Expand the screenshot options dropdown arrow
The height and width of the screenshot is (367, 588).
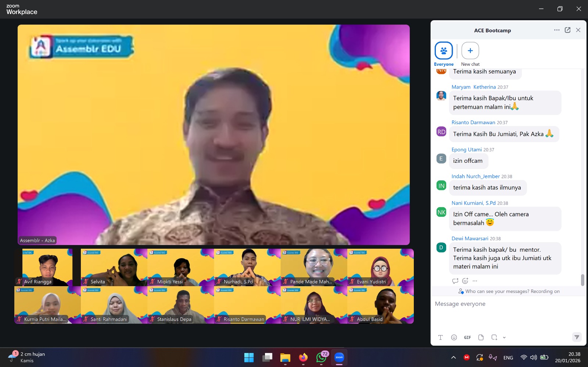click(504, 338)
